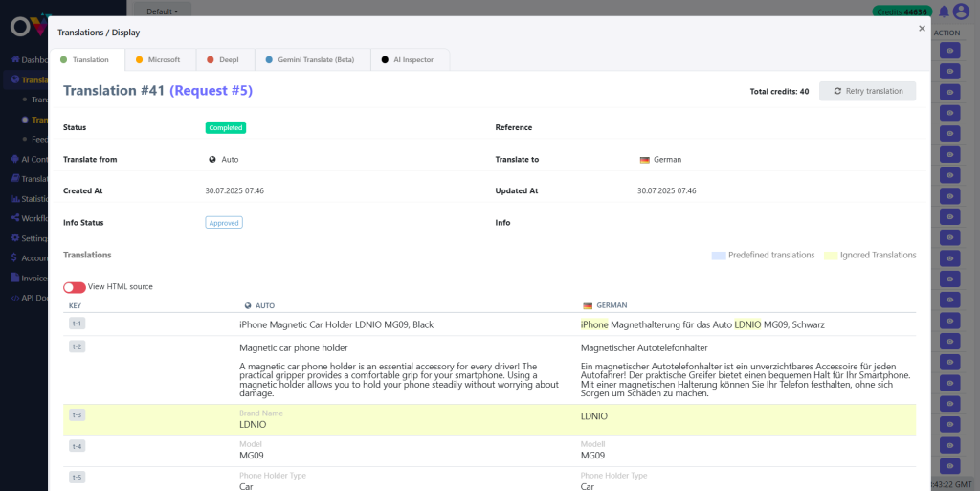Viewport: 980px width, 491px height.
Task: Click the globe icon in the AUTO column header
Action: coord(248,306)
